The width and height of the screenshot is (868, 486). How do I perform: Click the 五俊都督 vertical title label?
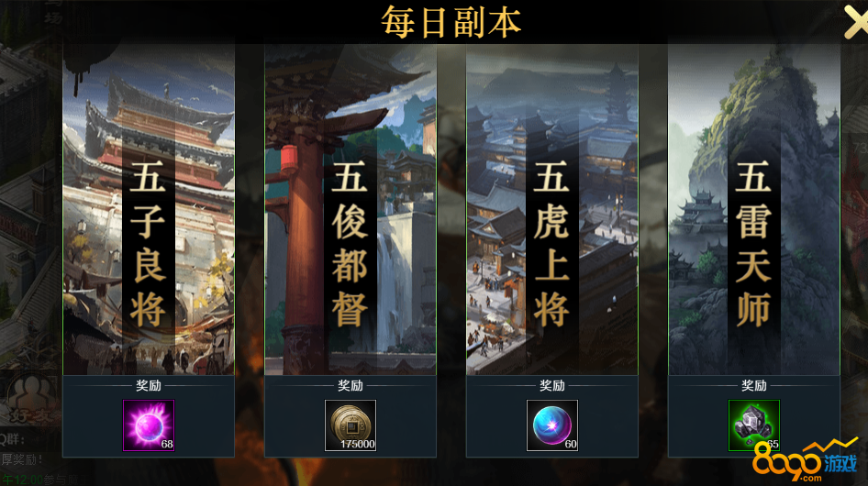pos(350,244)
